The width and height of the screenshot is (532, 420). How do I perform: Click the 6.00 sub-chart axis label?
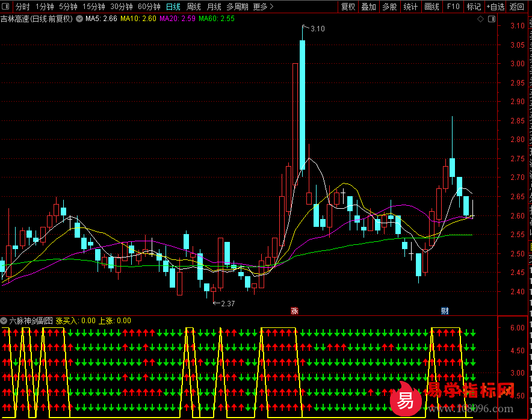(x=518, y=328)
